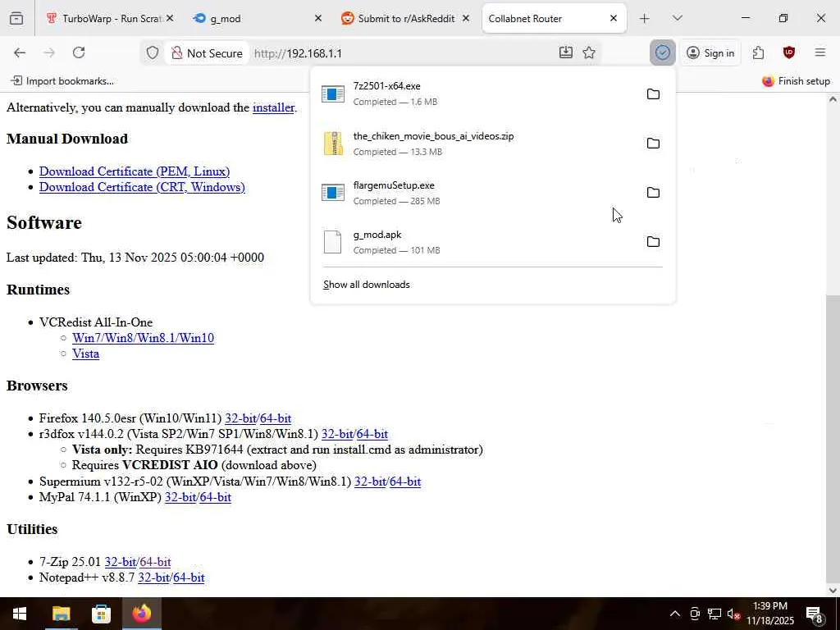
Task: Click Import bookmarks in bookmarks bar
Action: (62, 81)
